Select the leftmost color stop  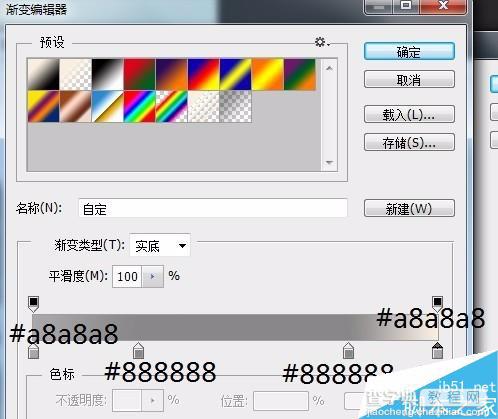click(x=33, y=351)
